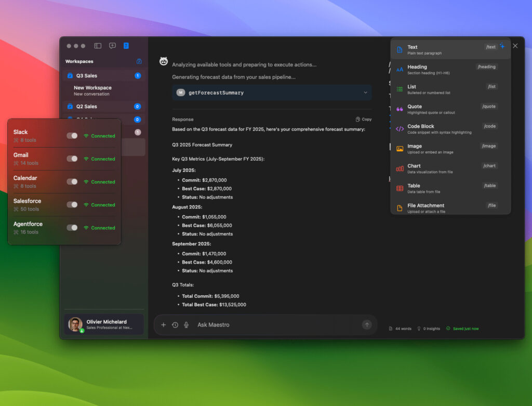The image size is (532, 406).
Task: Open Olivier Michelard's profile card
Action: [104, 324]
